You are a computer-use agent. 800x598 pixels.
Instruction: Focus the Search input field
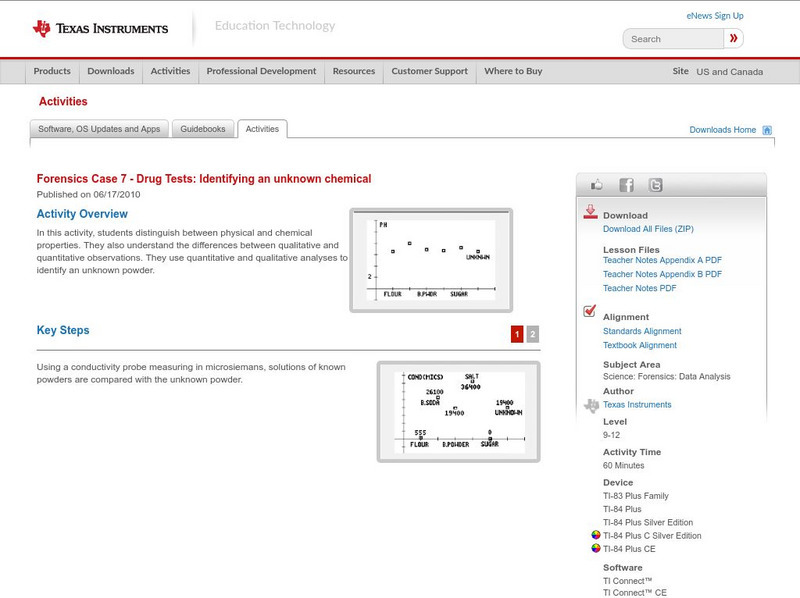pos(673,39)
